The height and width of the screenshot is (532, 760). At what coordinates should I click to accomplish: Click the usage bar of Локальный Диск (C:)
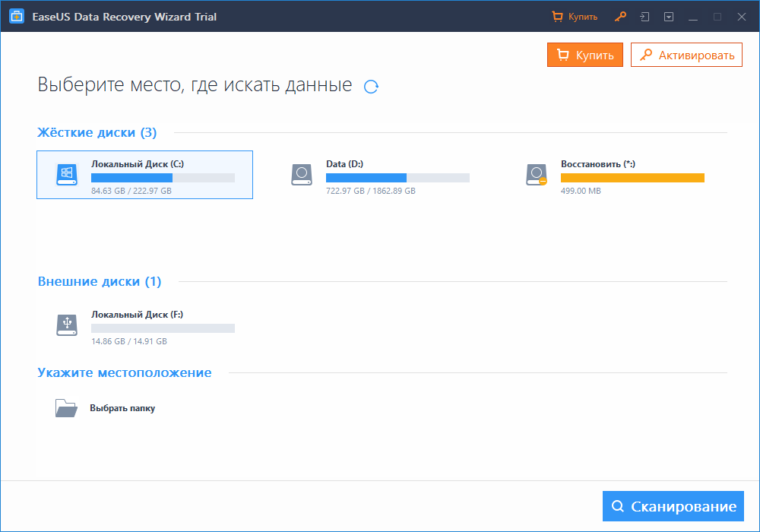tap(163, 178)
